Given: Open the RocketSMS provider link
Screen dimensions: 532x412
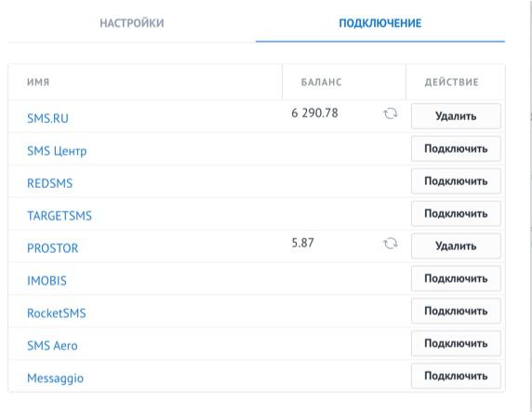Looking at the screenshot, I should [x=57, y=313].
